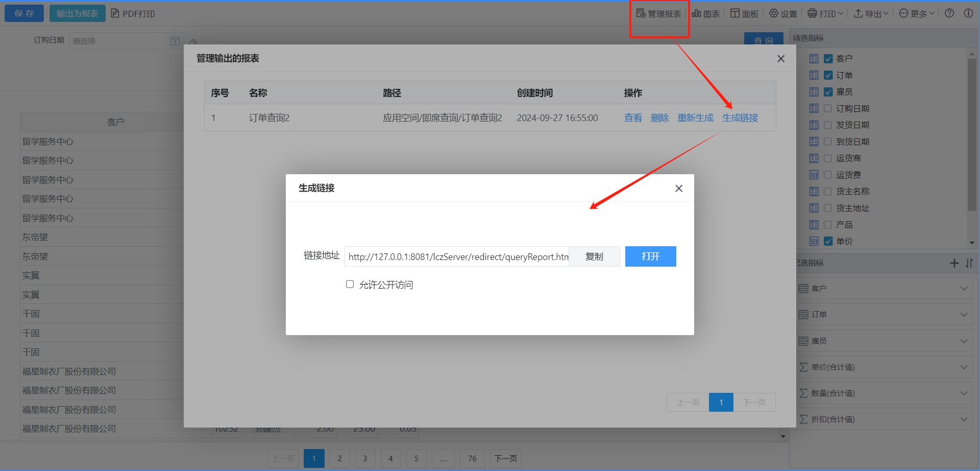Click the help question mark icon

949,13
